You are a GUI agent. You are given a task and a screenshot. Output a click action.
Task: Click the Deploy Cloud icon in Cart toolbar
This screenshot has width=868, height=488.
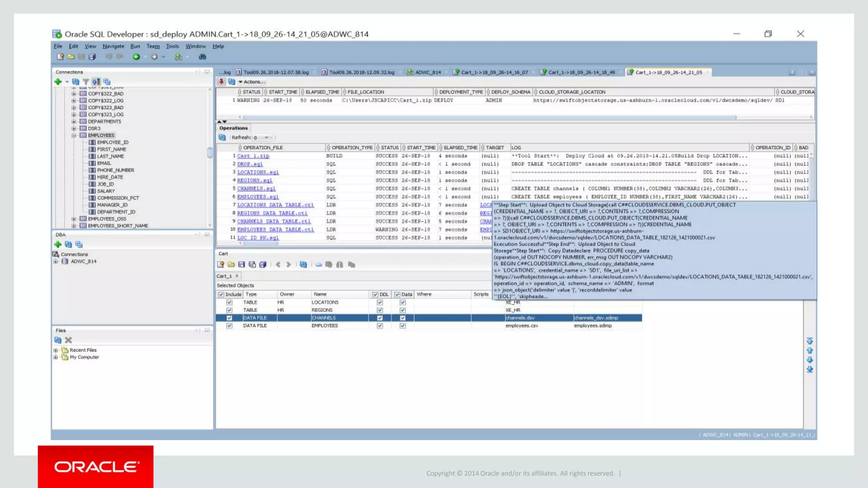318,264
